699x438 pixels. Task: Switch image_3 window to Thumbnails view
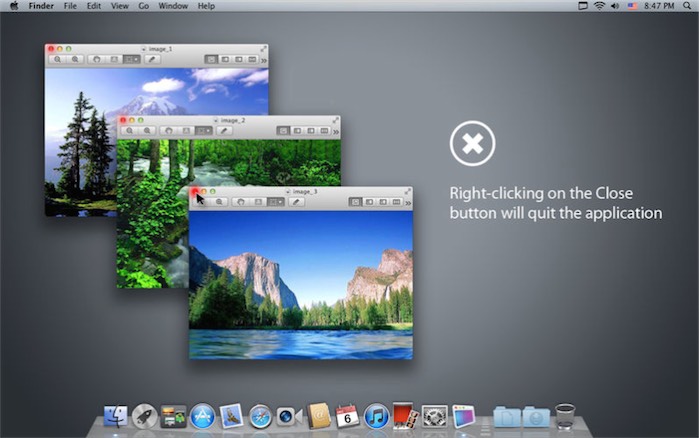pyautogui.click(x=369, y=202)
